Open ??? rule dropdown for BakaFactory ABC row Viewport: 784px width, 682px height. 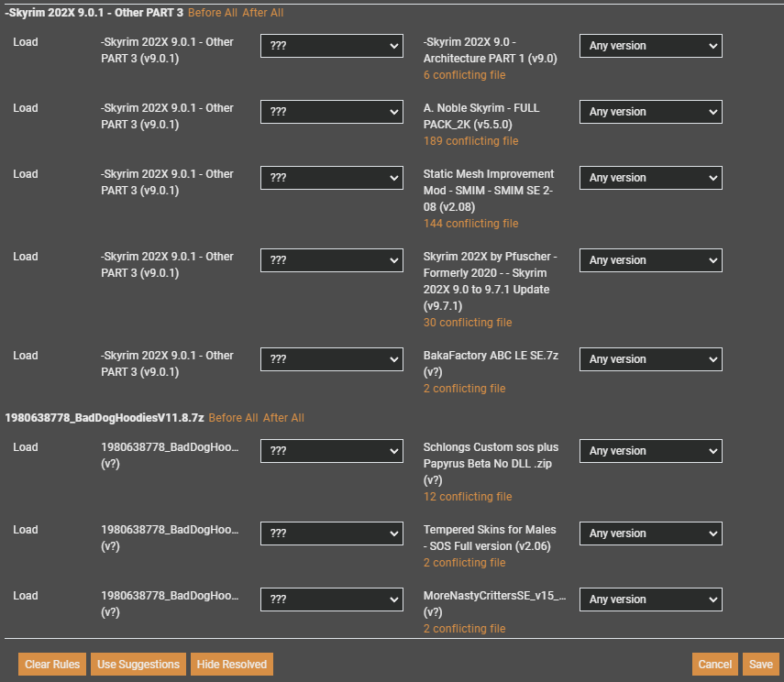tap(332, 359)
